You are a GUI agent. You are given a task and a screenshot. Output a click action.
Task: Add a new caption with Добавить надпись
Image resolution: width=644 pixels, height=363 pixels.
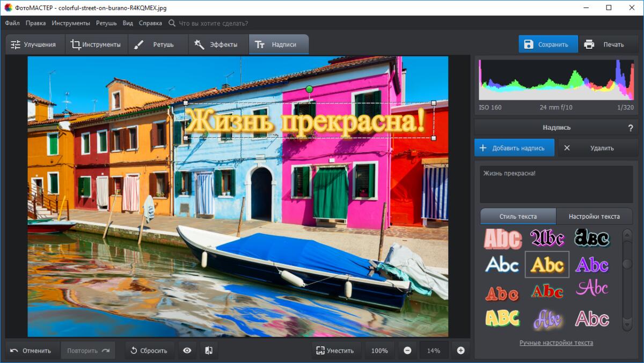click(514, 148)
